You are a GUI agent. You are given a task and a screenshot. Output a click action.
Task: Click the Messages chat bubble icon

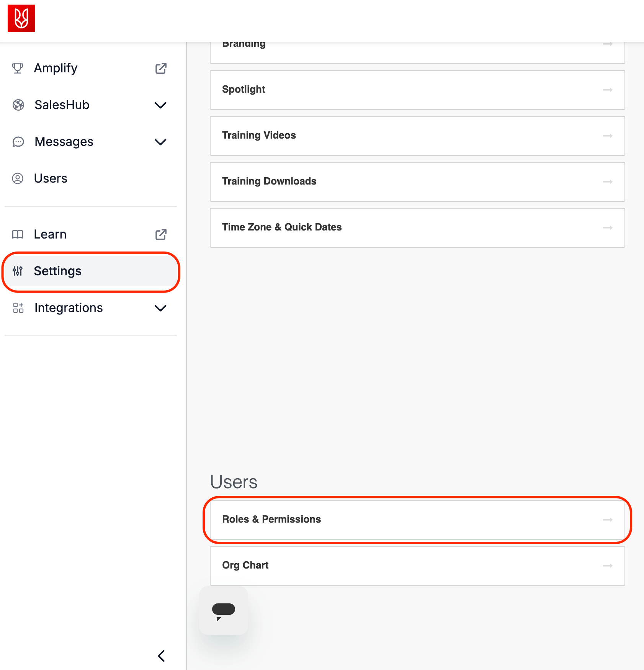18,142
